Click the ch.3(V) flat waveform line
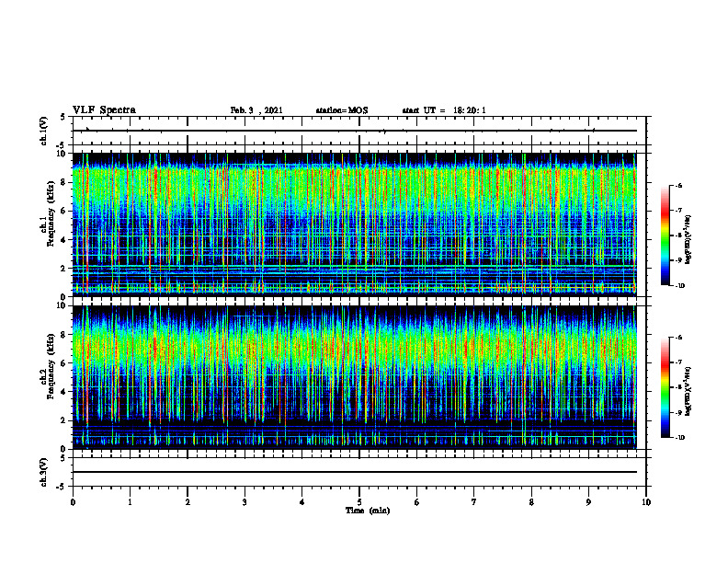The image size is (728, 563). (x=355, y=472)
